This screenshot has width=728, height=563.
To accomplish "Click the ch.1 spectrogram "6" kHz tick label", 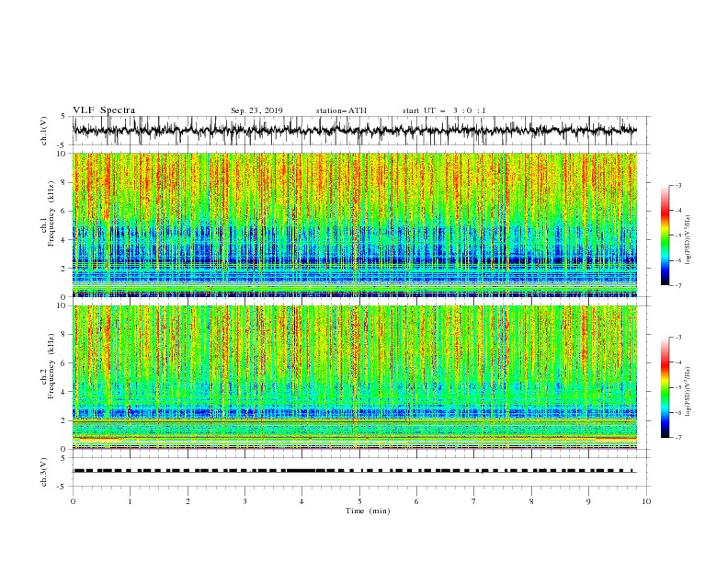I will pyautogui.click(x=63, y=211).
